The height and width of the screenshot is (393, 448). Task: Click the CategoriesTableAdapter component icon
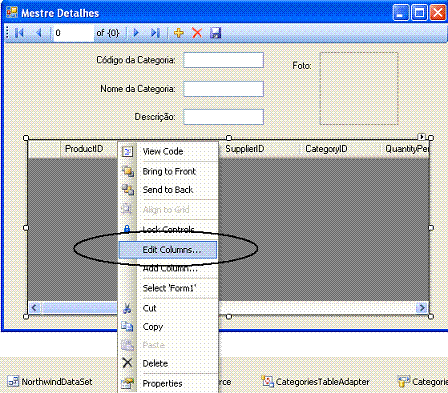coord(267,381)
